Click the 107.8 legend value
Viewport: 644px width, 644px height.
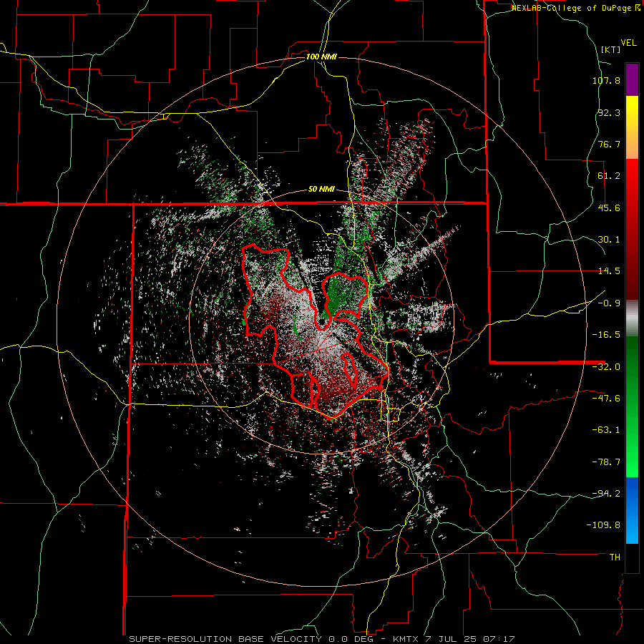pyautogui.click(x=606, y=80)
